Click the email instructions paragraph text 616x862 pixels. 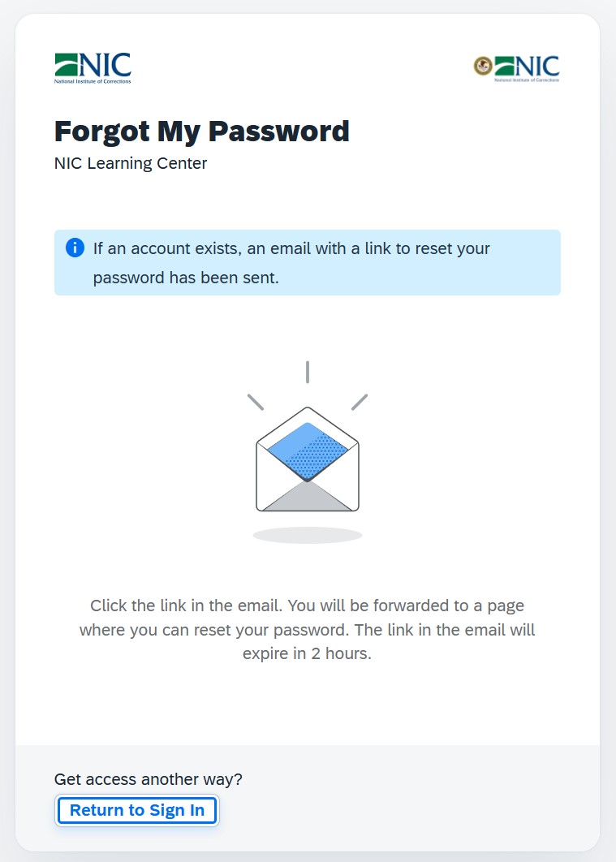[308, 629]
